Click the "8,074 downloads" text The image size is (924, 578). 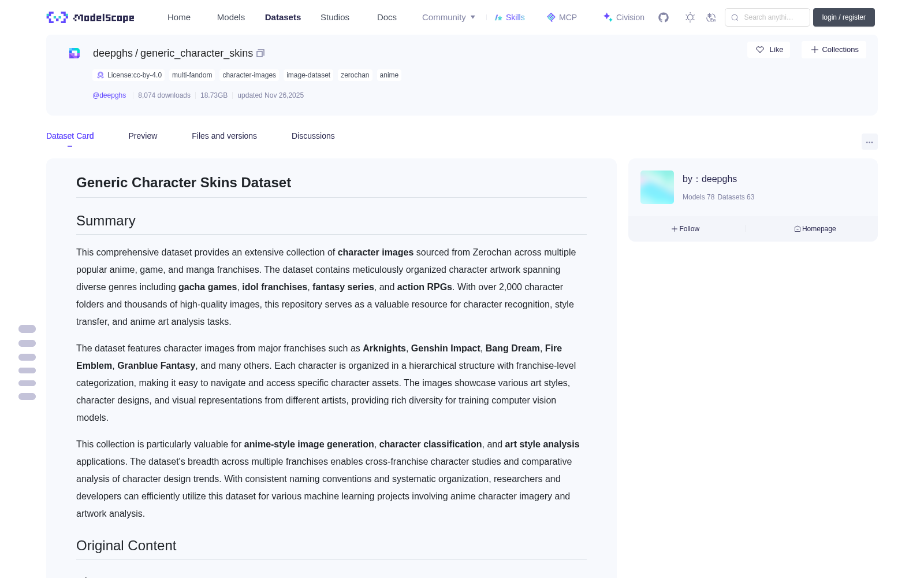[x=164, y=95]
